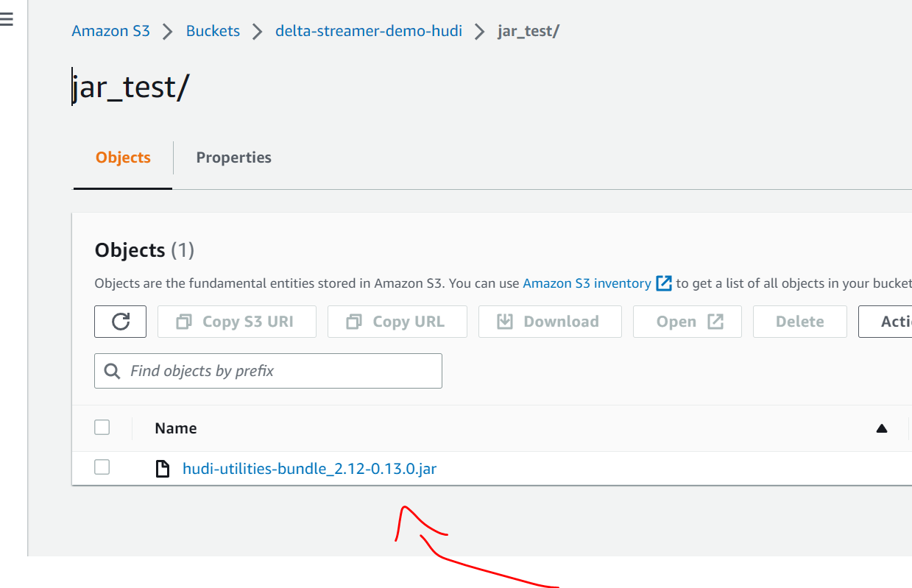Image resolution: width=912 pixels, height=588 pixels.
Task: Click the Delete button
Action: point(800,322)
